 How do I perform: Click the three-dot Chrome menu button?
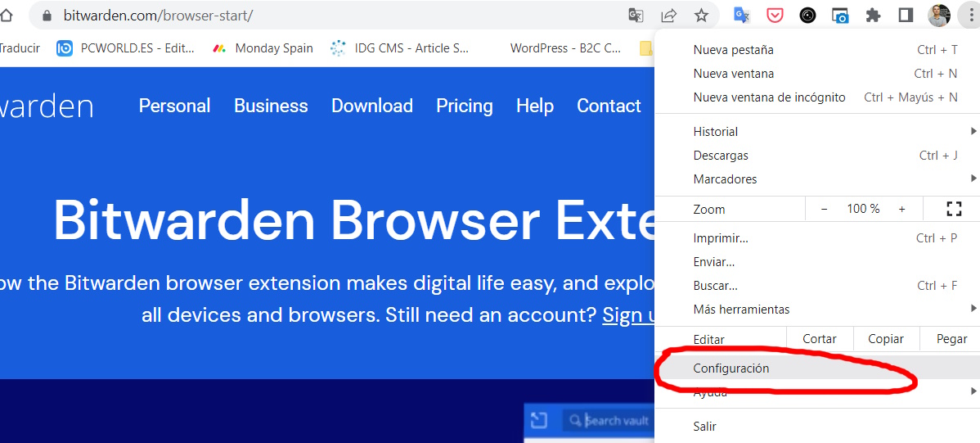tap(969, 15)
